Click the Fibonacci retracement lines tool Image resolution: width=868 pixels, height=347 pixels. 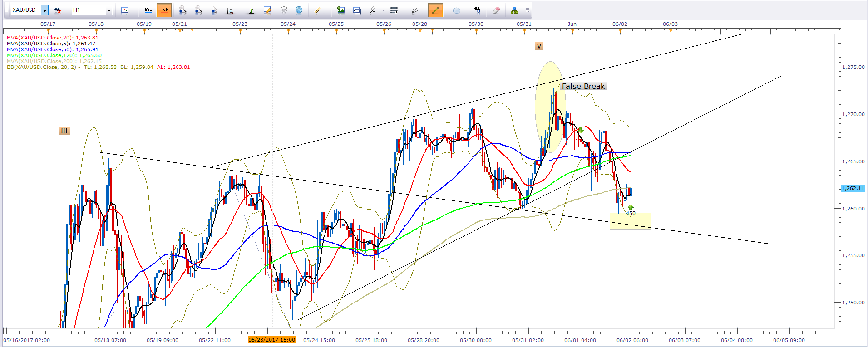coord(394,10)
